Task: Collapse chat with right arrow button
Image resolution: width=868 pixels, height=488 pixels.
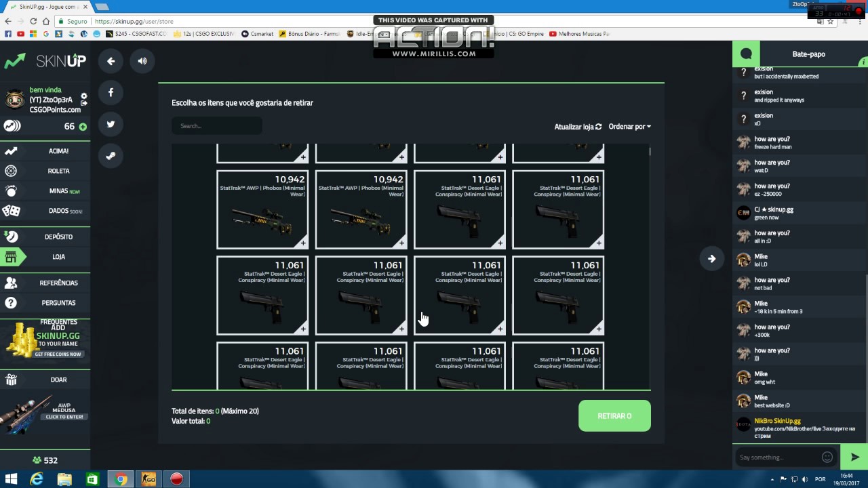Action: click(711, 258)
